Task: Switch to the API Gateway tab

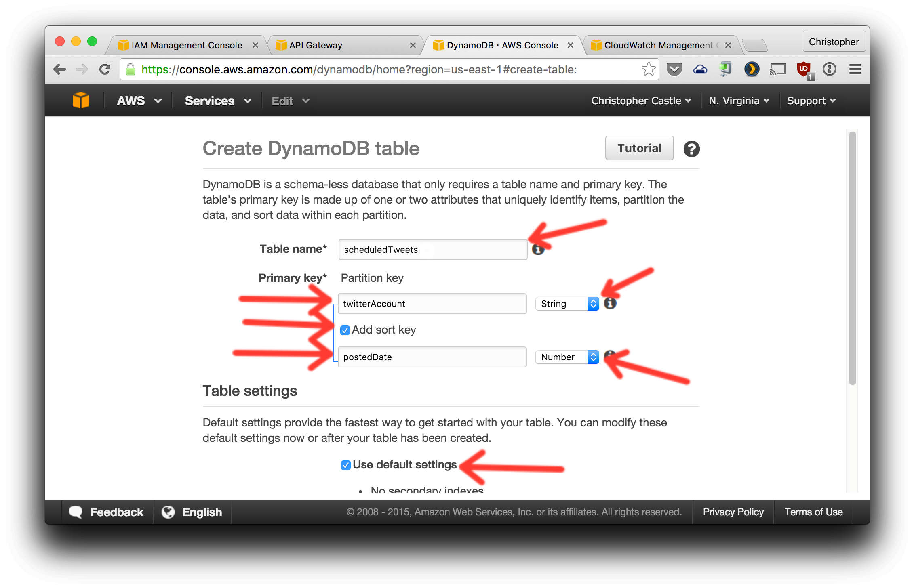Action: (343, 45)
